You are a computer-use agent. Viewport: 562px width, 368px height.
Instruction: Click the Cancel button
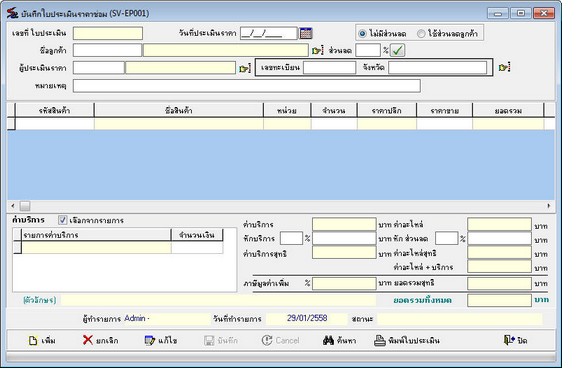tap(280, 340)
